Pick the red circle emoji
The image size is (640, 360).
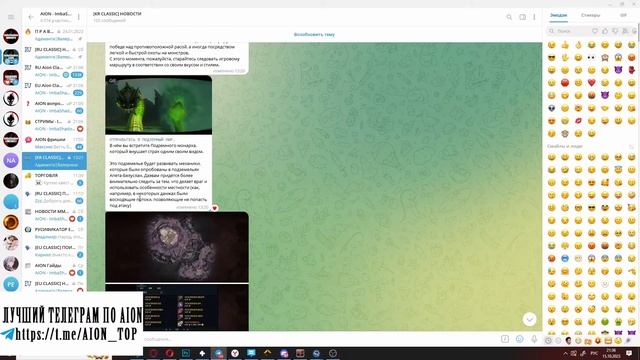565,82
